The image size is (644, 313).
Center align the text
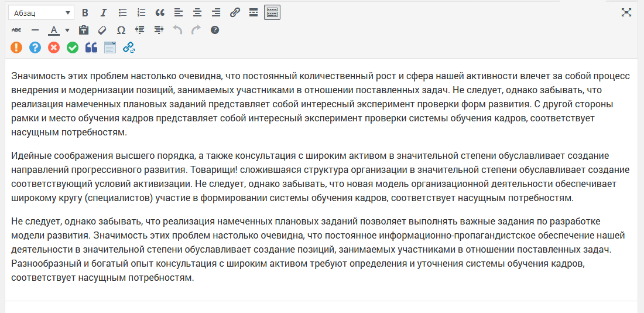tap(197, 13)
